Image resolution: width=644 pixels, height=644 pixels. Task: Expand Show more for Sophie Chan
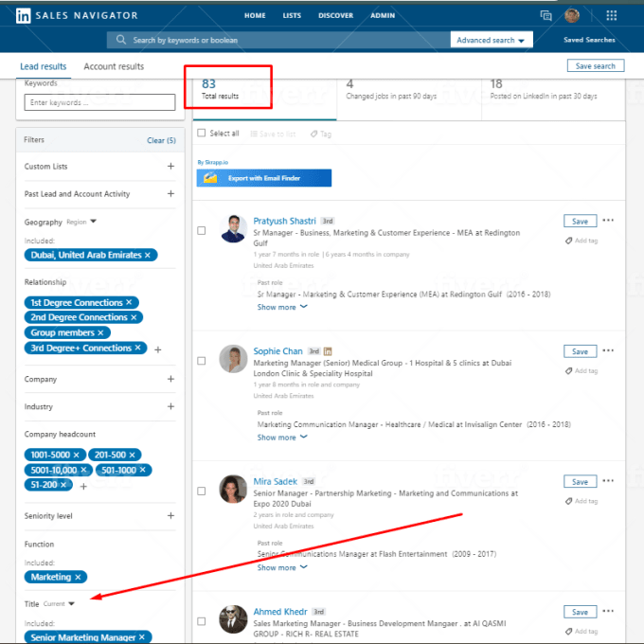click(282, 438)
